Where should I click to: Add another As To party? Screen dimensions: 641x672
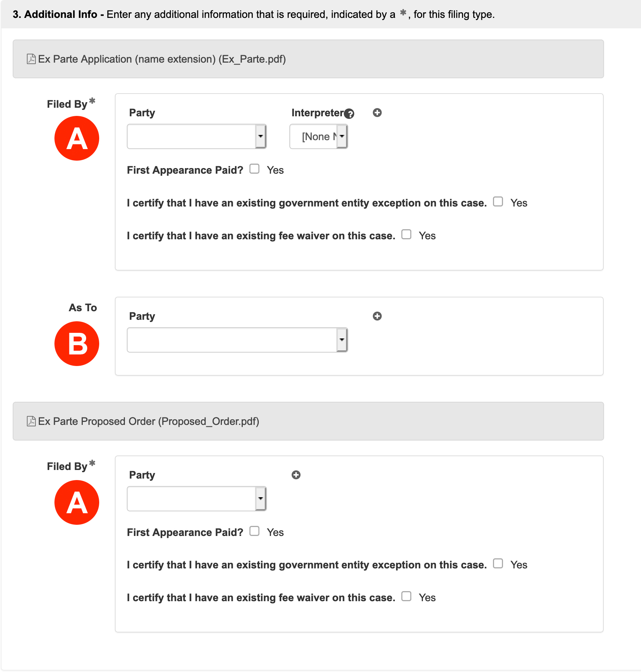pos(377,316)
